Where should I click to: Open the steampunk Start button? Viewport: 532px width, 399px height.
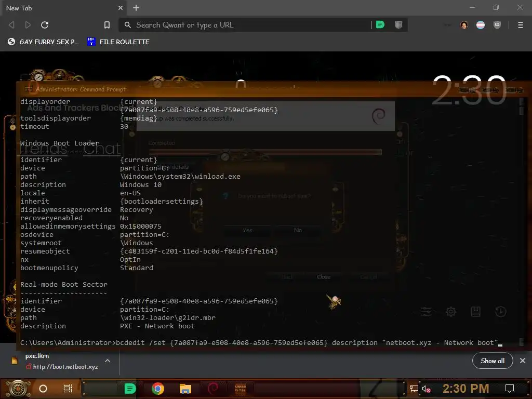18,389
